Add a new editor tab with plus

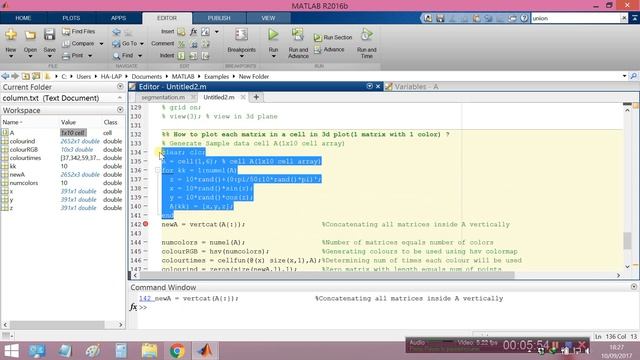coord(256,97)
